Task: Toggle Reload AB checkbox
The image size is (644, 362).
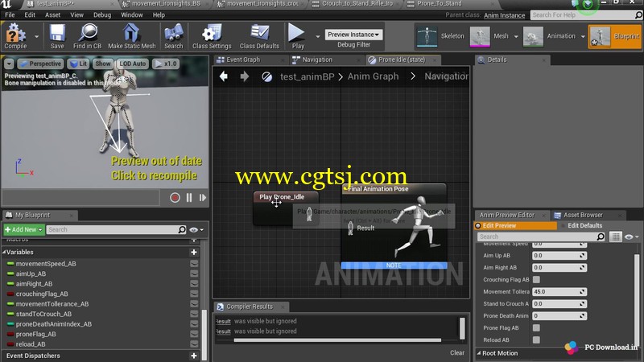Action: 536,339
